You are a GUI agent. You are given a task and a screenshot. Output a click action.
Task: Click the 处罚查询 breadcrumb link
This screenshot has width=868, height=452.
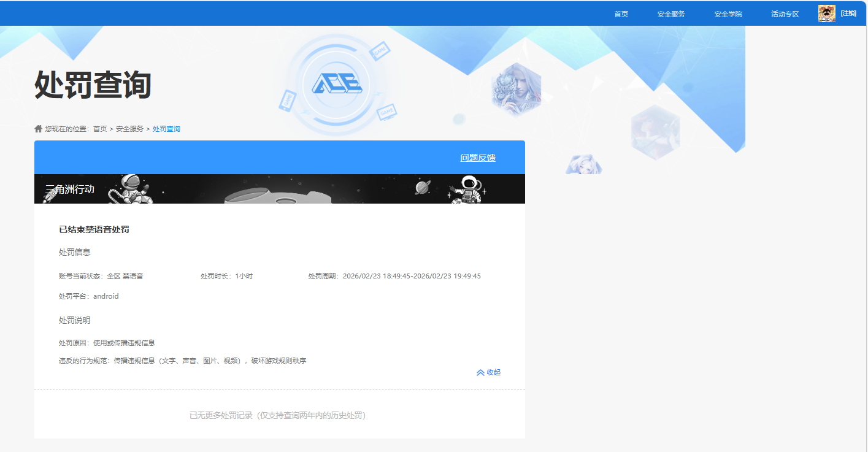pos(166,128)
